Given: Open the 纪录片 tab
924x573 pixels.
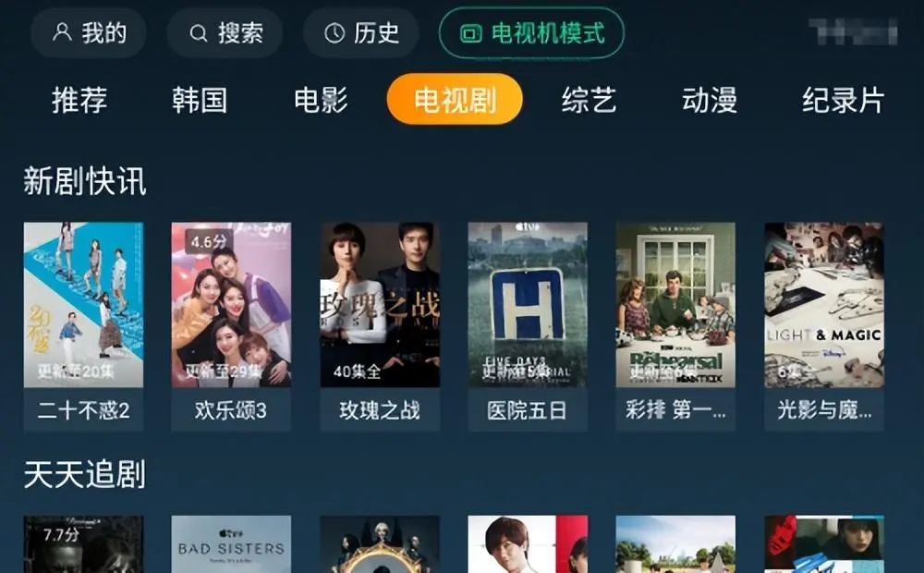Looking at the screenshot, I should coord(844,100).
